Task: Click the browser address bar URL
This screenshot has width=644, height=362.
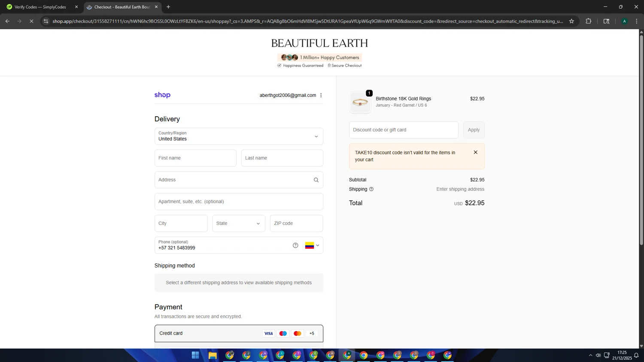Action: (307, 21)
